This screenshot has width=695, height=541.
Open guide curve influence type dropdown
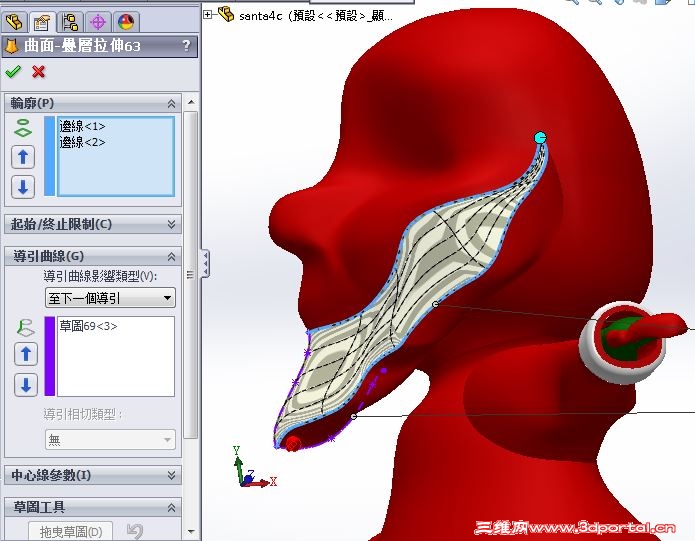pyautogui.click(x=110, y=298)
